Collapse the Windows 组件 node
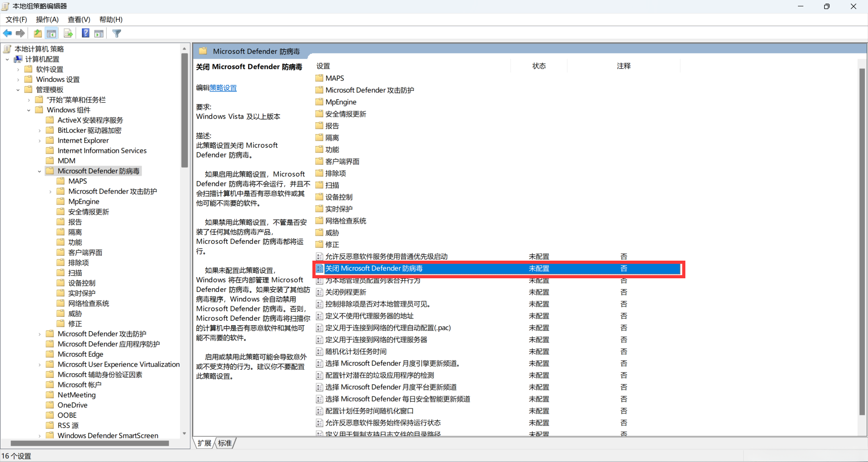 [28, 110]
